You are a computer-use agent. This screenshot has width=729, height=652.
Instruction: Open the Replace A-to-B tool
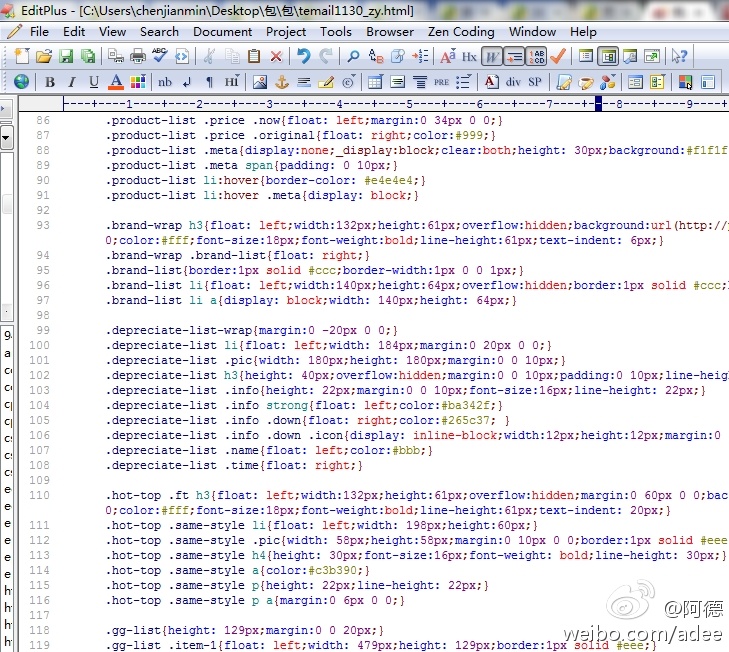click(376, 56)
